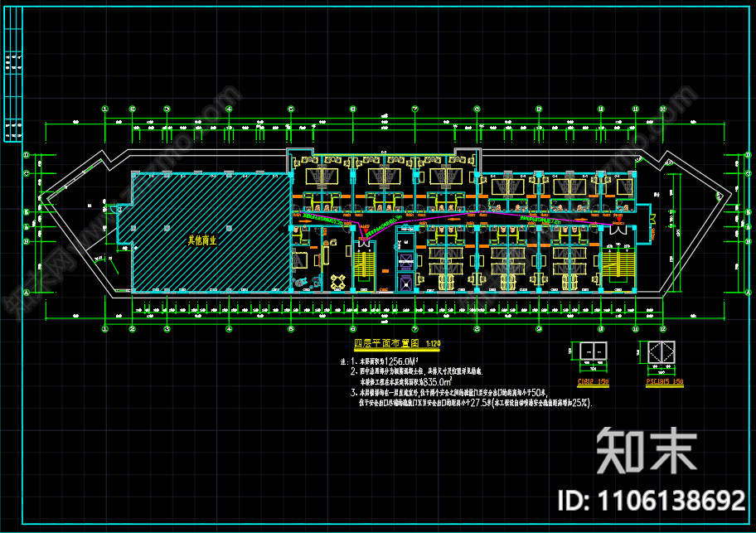Click axis bubble 1 in top row
Screen dimensions: 756x533
pyautogui.click(x=105, y=109)
